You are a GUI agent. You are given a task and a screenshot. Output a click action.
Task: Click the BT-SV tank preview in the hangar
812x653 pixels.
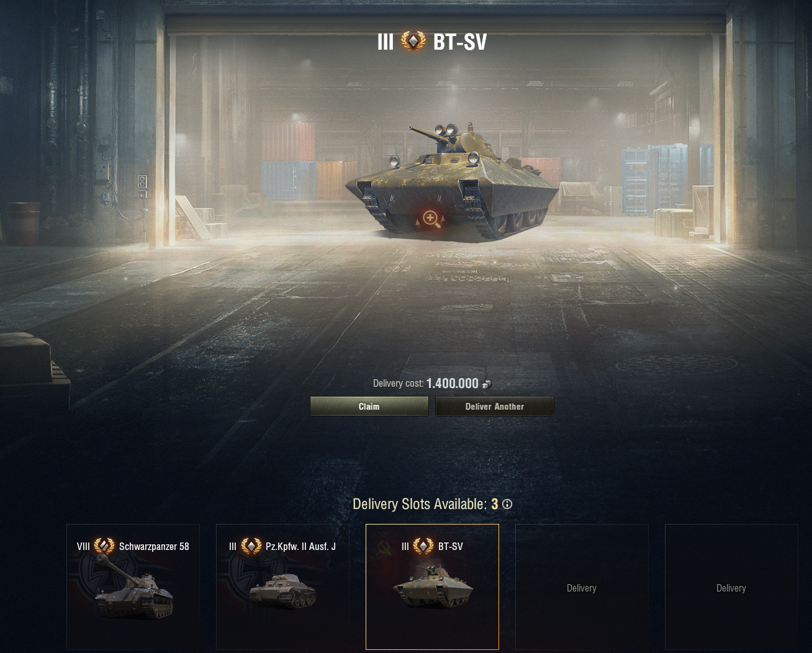(x=452, y=180)
